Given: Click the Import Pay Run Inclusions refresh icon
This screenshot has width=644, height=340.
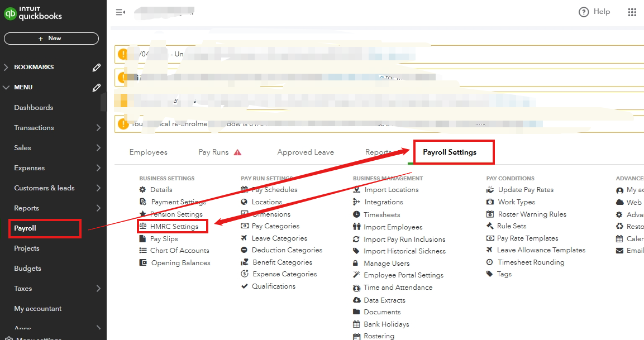Looking at the screenshot, I should point(356,240).
